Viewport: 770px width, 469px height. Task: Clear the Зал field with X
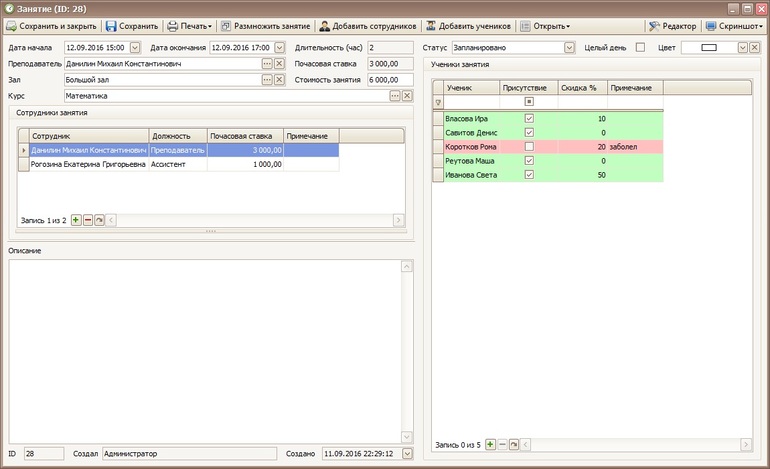(279, 80)
